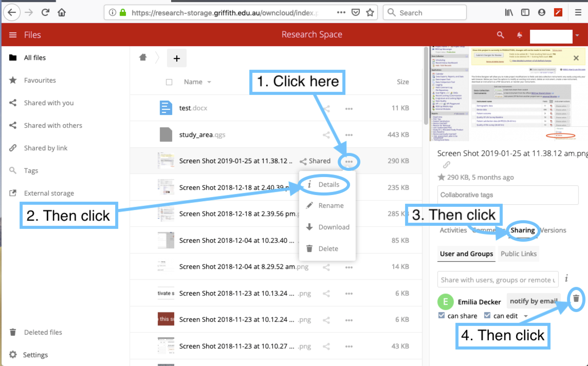Click the 'Share with users, groups' input field
The width and height of the screenshot is (588, 366).
498,280
